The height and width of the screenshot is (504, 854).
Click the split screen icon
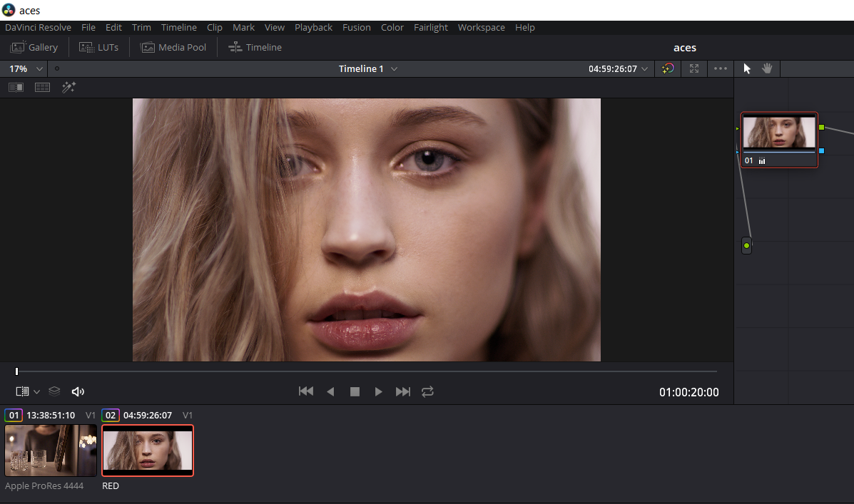(42, 87)
